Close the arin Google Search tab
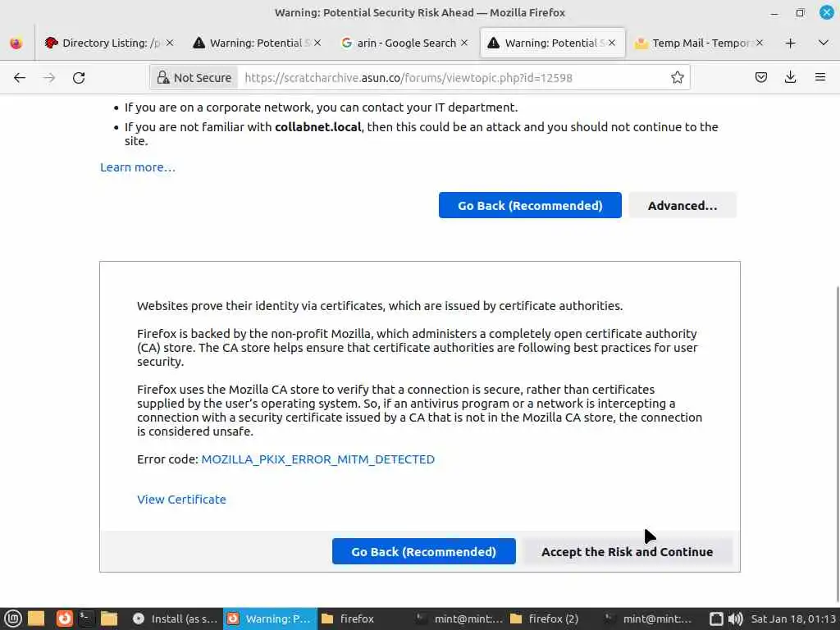The width and height of the screenshot is (840, 630). coord(464,43)
